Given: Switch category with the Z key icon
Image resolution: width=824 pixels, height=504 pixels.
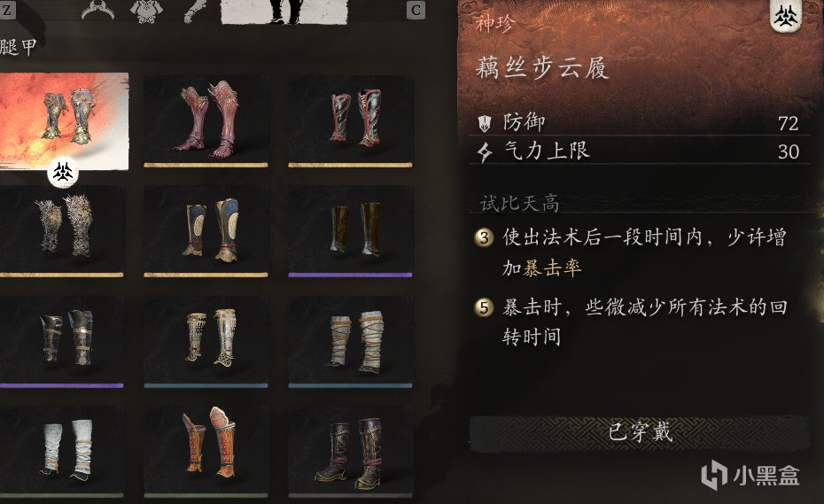Looking at the screenshot, I should [x=7, y=9].
